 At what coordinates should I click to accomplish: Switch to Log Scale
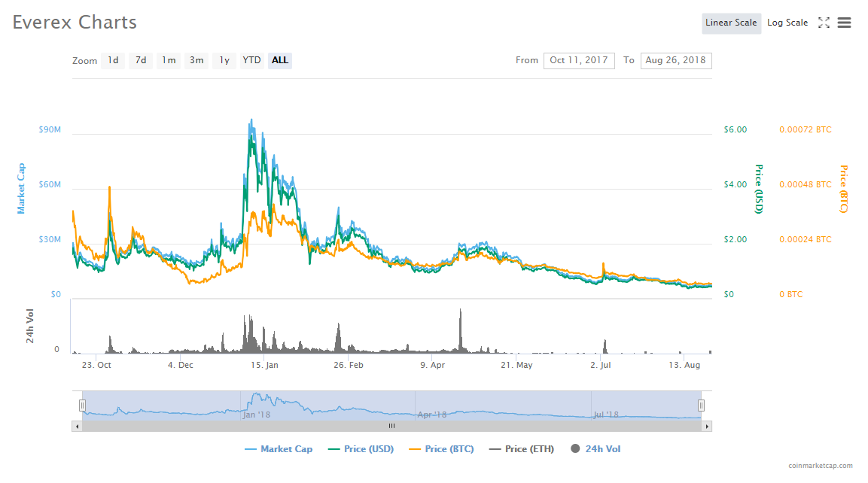coord(787,23)
